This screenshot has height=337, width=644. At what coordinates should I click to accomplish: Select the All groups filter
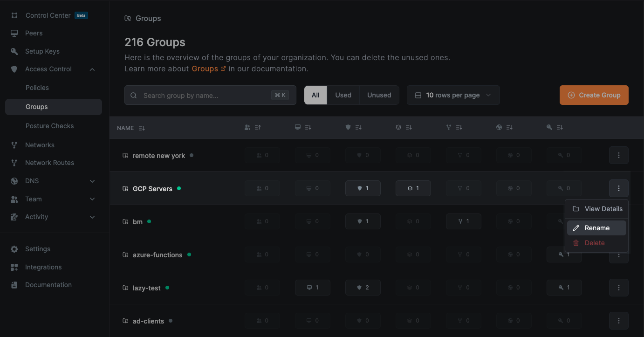[x=315, y=95]
